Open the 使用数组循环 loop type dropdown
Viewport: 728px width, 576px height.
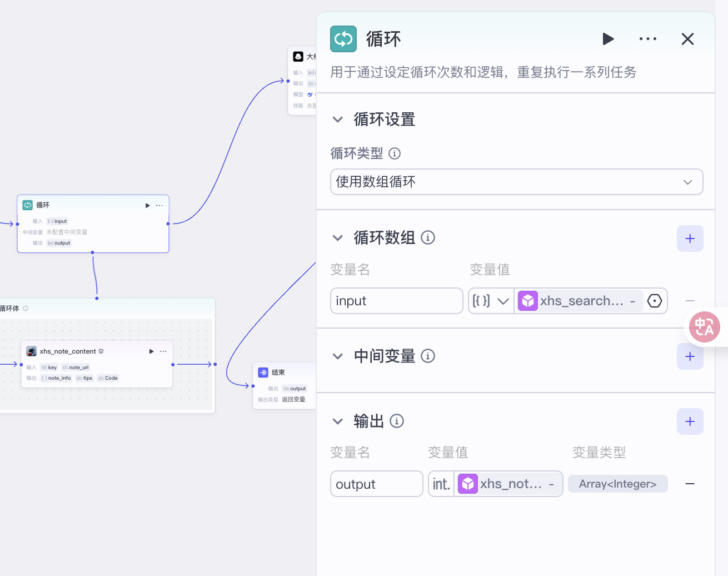click(516, 182)
